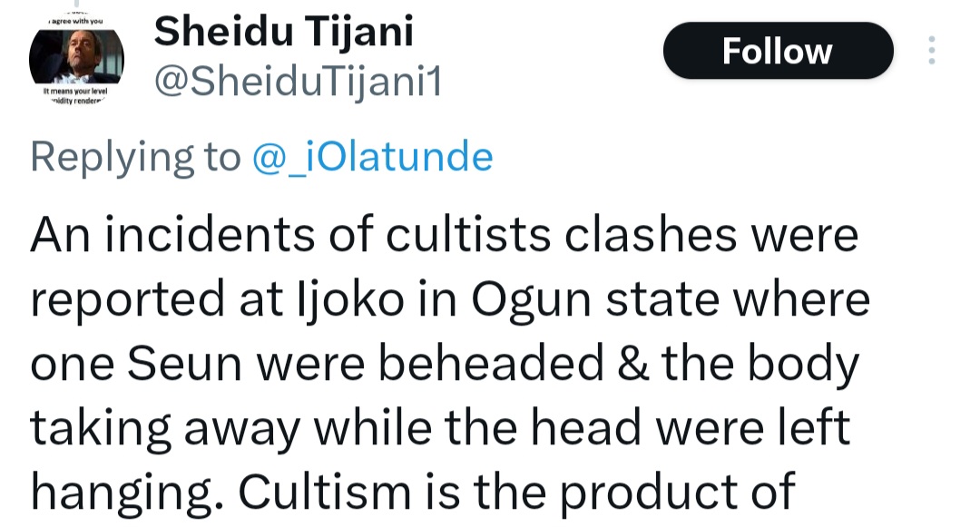
Task: Open the @_iOlatunde profile mention
Action: click(x=373, y=157)
